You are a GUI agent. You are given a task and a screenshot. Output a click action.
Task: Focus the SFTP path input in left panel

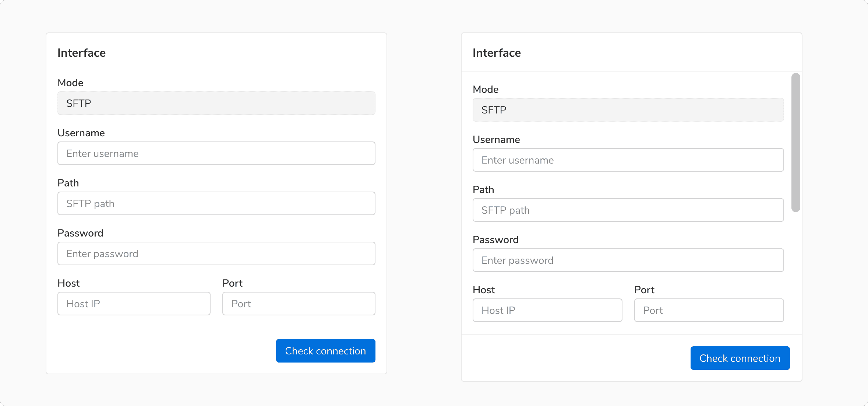click(x=216, y=203)
